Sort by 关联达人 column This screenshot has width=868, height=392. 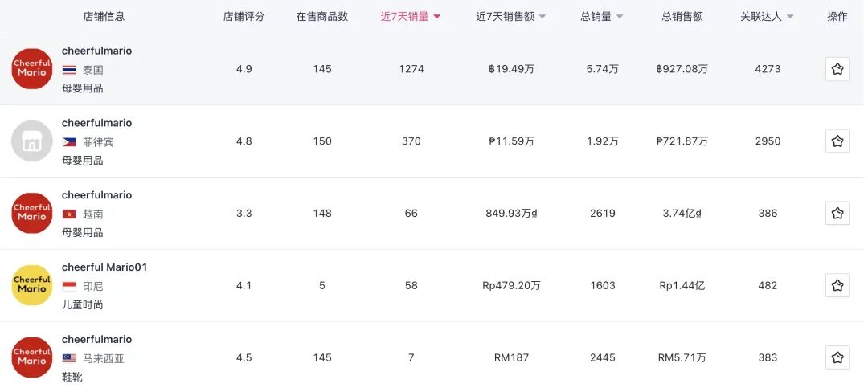(767, 17)
